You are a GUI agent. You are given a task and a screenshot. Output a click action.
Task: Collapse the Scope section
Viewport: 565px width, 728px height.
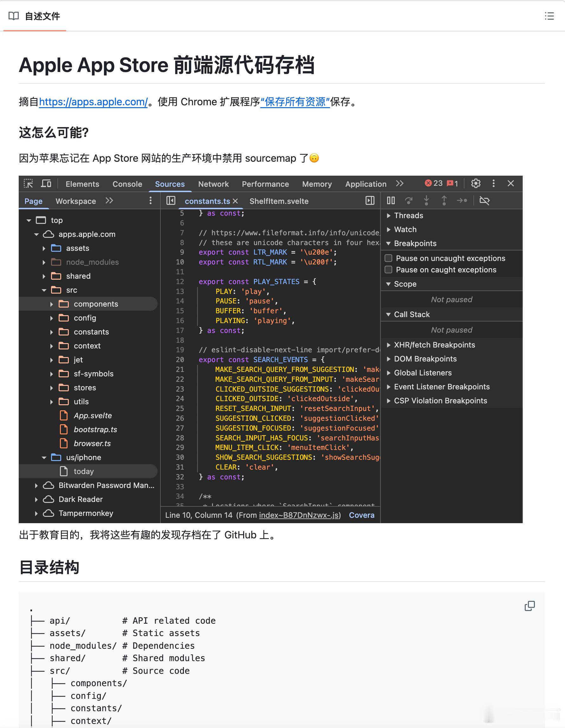(388, 284)
